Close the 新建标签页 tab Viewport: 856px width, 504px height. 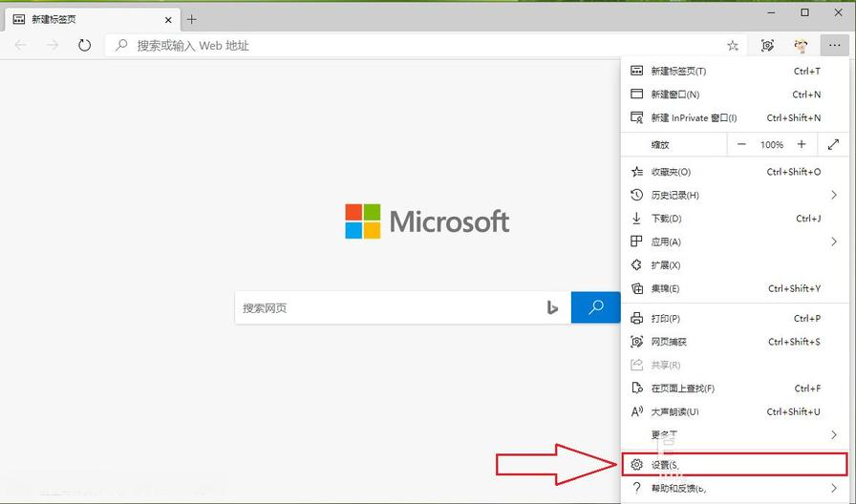click(x=168, y=20)
